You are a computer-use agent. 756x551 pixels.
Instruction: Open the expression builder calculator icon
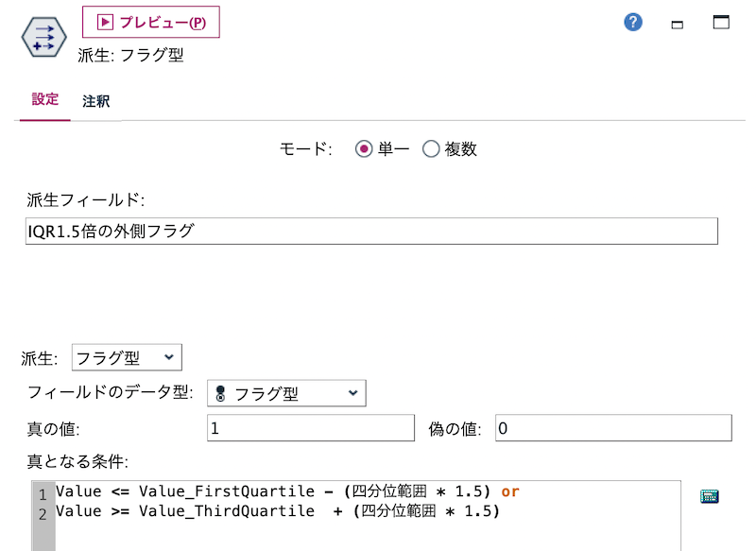(x=710, y=495)
